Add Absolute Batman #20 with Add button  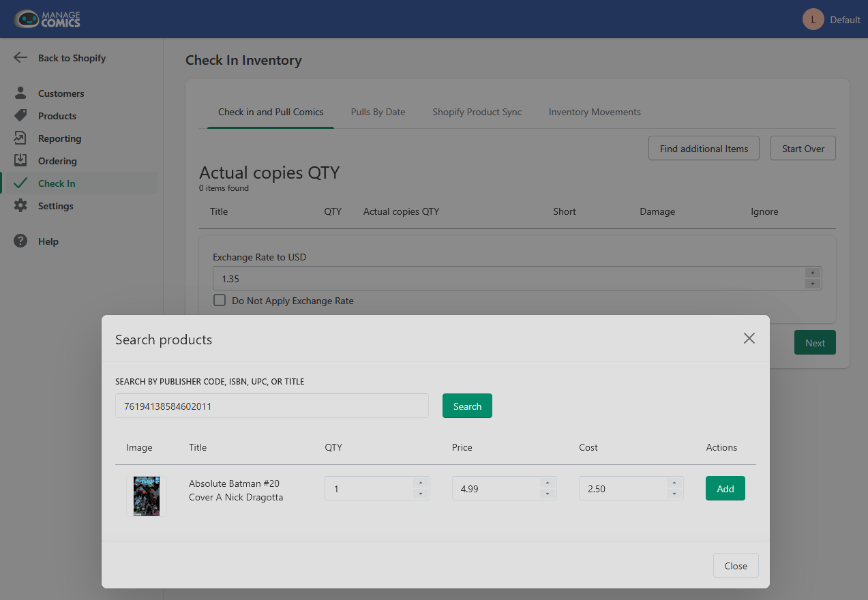click(725, 488)
